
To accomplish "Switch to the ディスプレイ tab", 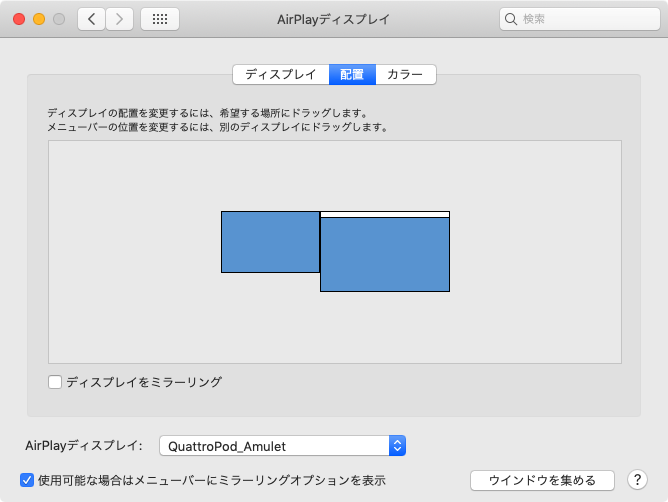I will coord(281,75).
